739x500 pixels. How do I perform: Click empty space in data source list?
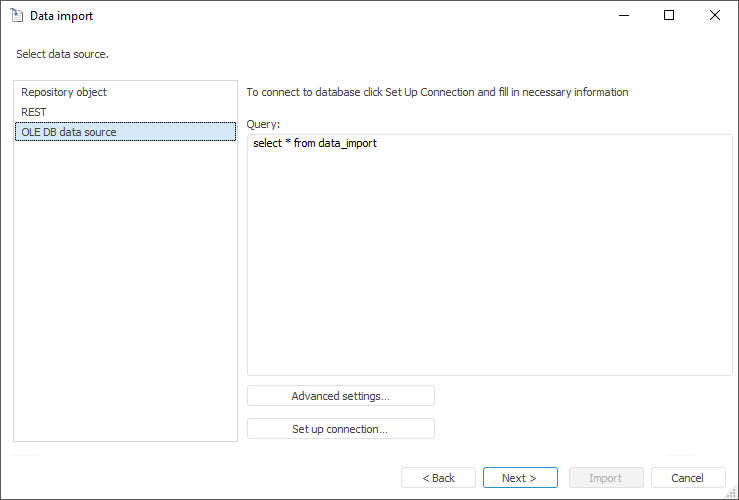(125, 300)
